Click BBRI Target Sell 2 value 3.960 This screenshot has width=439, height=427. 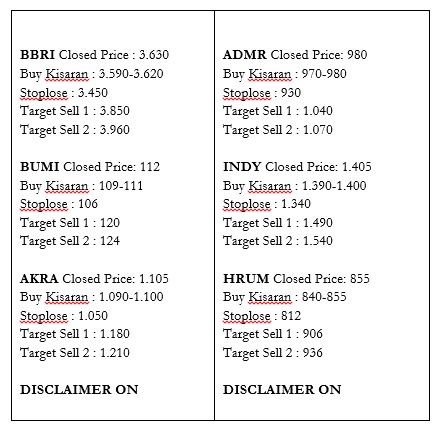click(x=115, y=130)
